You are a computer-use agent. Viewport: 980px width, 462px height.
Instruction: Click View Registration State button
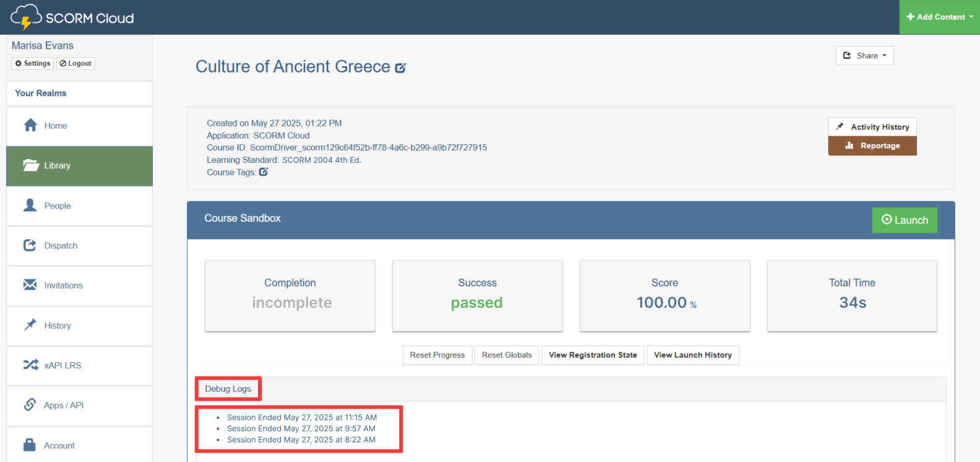(592, 355)
